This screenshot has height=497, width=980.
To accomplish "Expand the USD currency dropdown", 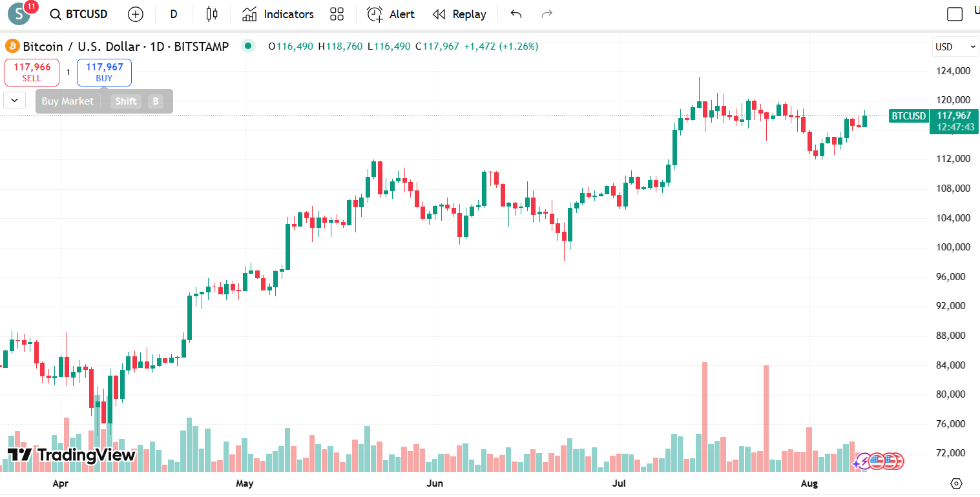I will 955,46.
